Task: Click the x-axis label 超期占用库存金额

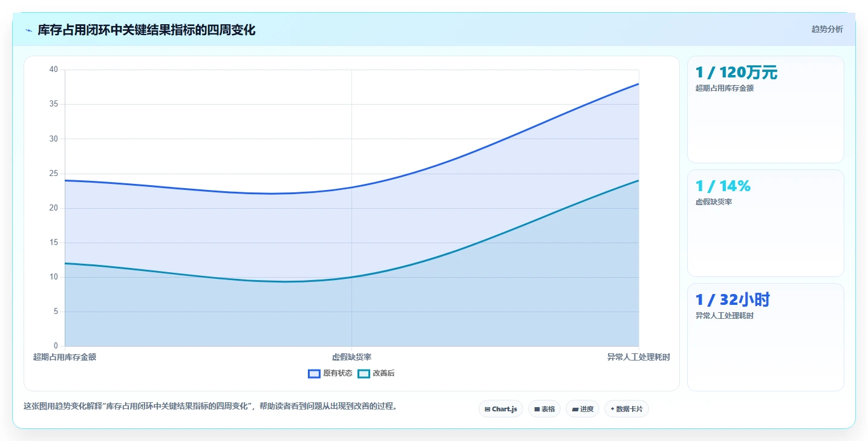Action: (65, 357)
